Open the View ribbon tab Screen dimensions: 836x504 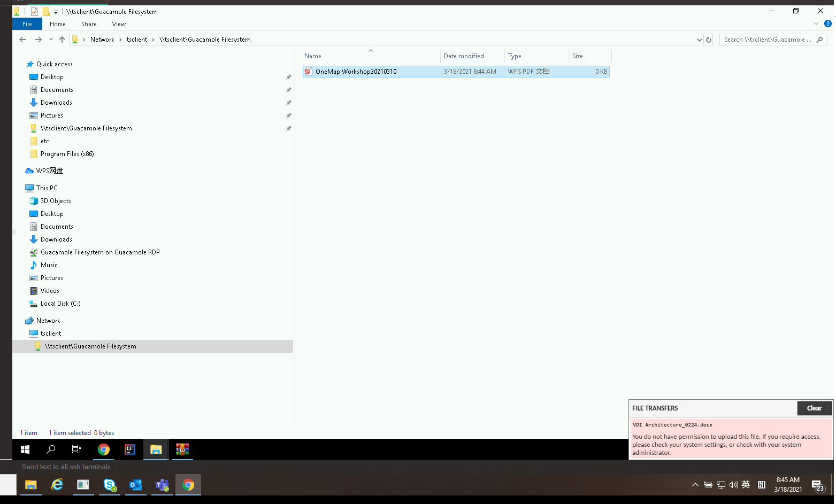[119, 24]
